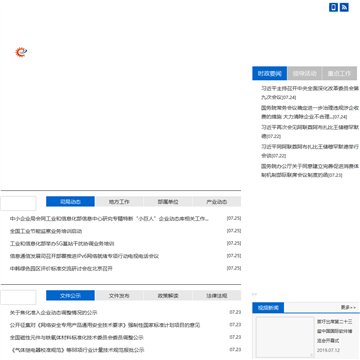Switch to the 领导活动 tab
The image size is (360, 360).
(x=304, y=73)
